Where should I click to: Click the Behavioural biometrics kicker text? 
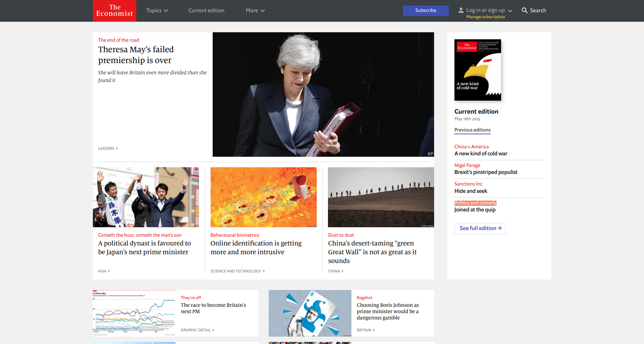pos(235,235)
